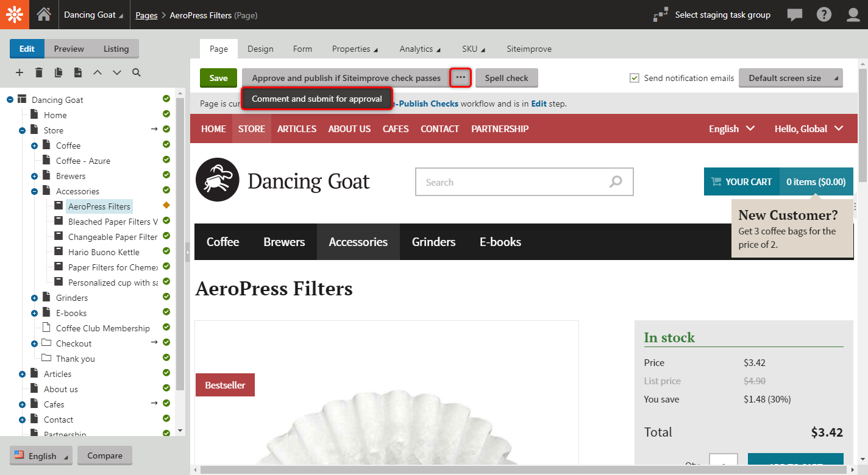Click the redirect arrow icon beside Store
The image size is (868, 475).
point(154,129)
